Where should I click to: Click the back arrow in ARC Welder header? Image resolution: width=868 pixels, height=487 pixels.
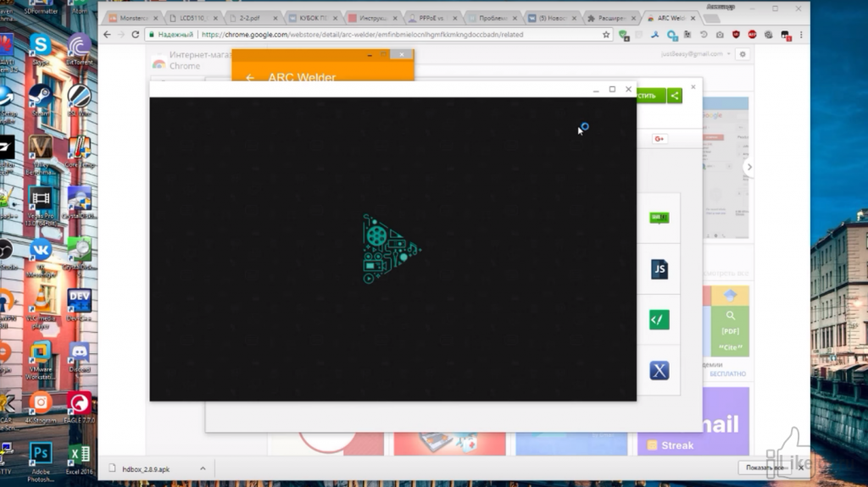250,78
